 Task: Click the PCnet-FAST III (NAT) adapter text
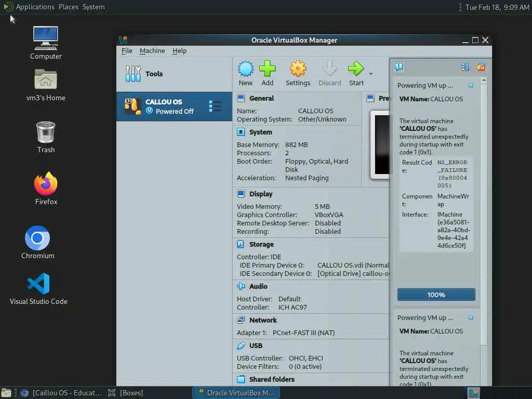(303, 333)
